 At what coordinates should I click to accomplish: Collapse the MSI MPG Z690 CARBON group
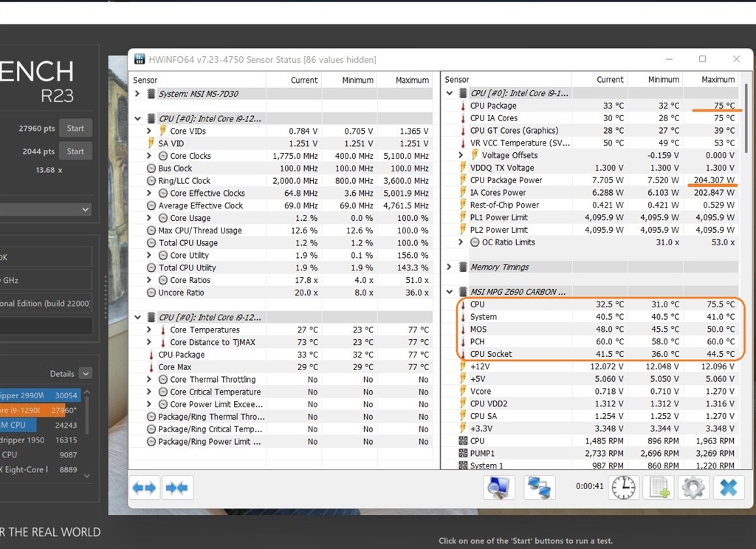click(x=449, y=291)
